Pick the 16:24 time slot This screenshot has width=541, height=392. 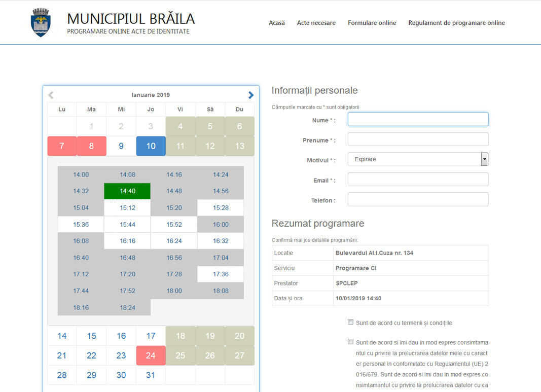click(x=174, y=241)
